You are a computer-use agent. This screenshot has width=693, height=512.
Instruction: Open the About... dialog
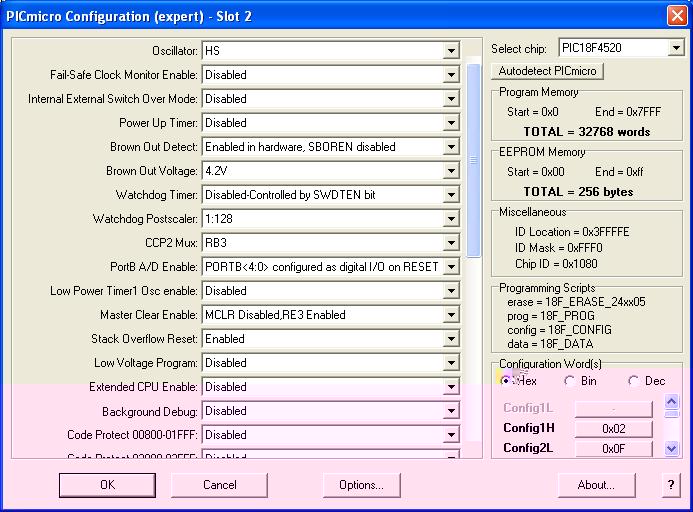pyautogui.click(x=597, y=485)
